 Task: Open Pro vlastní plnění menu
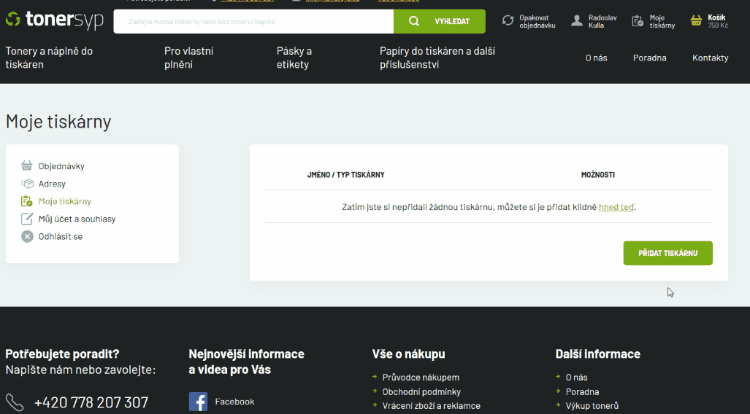tap(189, 58)
